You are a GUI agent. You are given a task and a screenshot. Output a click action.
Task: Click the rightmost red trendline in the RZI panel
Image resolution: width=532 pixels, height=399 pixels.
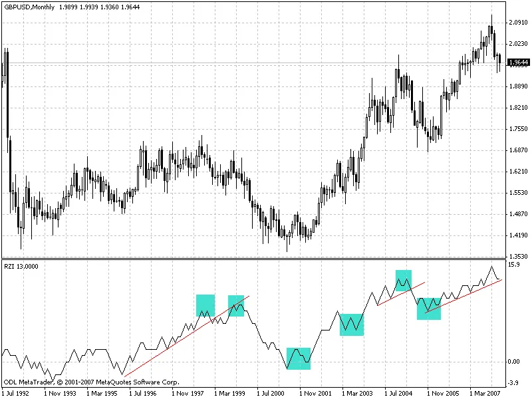pyautogui.click(x=465, y=296)
